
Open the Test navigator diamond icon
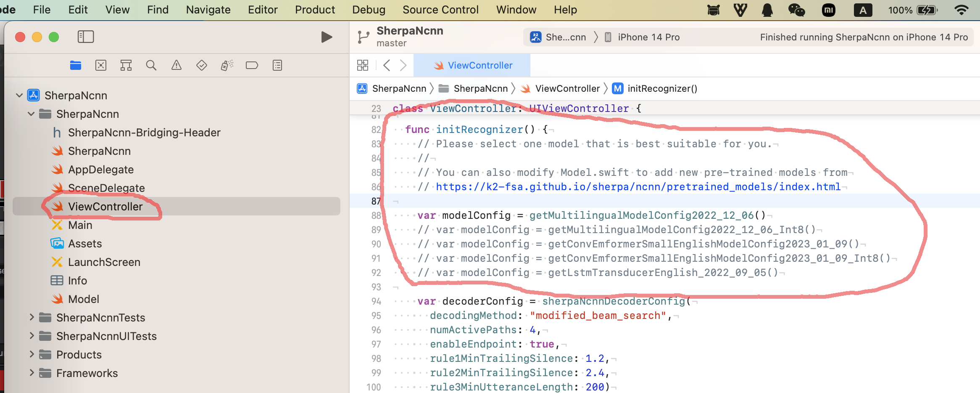coord(202,65)
